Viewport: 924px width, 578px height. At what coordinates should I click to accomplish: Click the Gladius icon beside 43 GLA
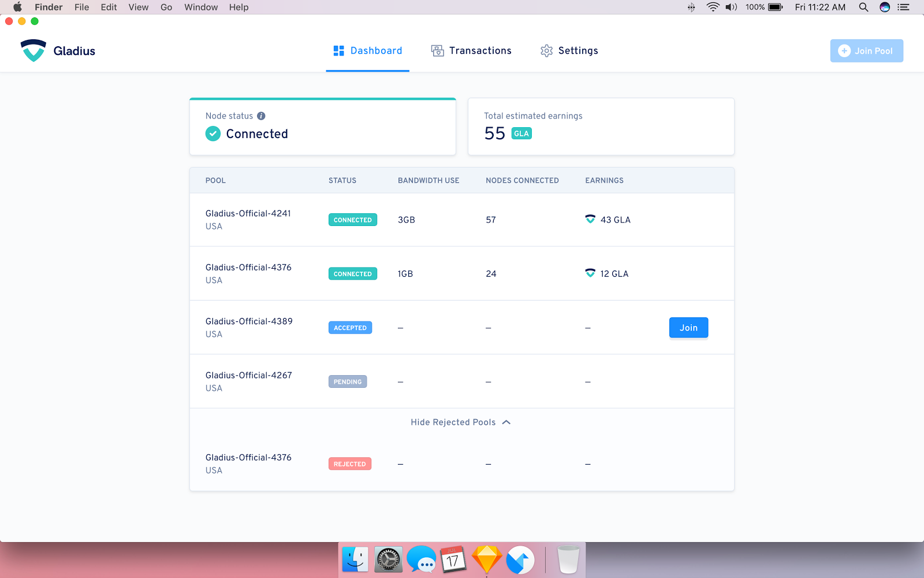[x=590, y=219]
